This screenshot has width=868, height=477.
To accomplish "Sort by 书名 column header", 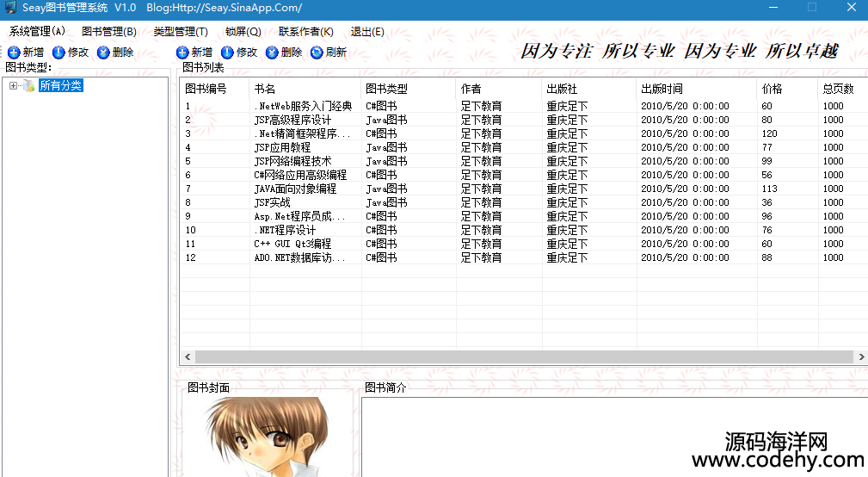I will pyautogui.click(x=305, y=89).
